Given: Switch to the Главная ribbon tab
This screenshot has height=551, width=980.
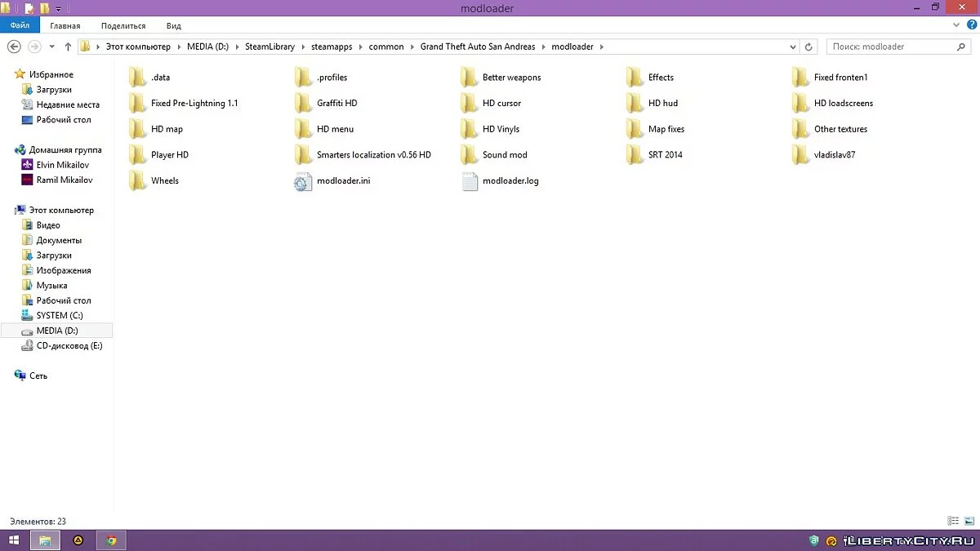Looking at the screenshot, I should pyautogui.click(x=65, y=26).
